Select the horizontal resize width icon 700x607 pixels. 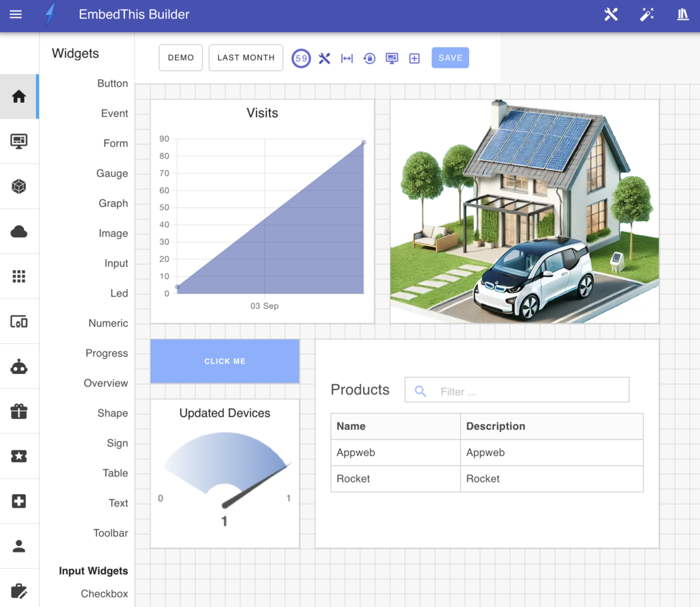[x=347, y=58]
